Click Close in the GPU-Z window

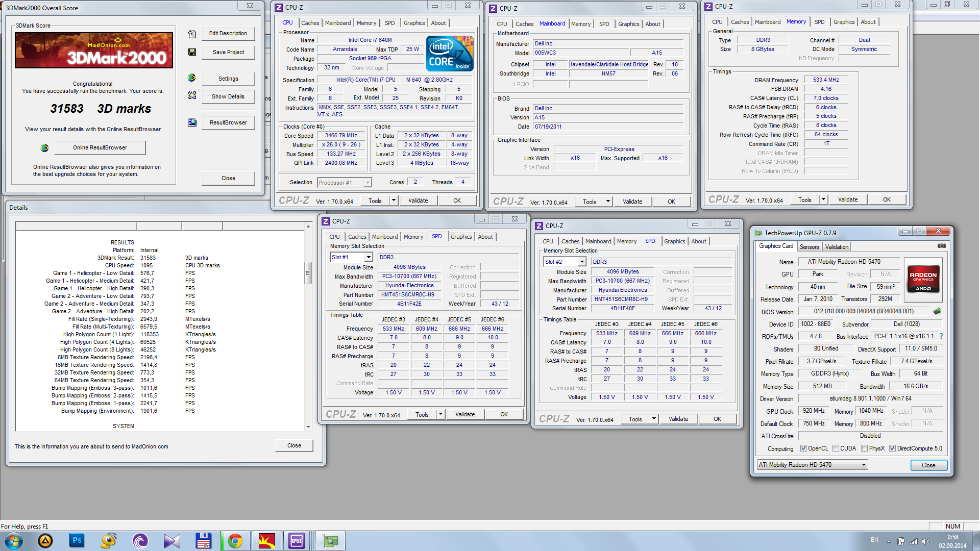[x=928, y=465]
